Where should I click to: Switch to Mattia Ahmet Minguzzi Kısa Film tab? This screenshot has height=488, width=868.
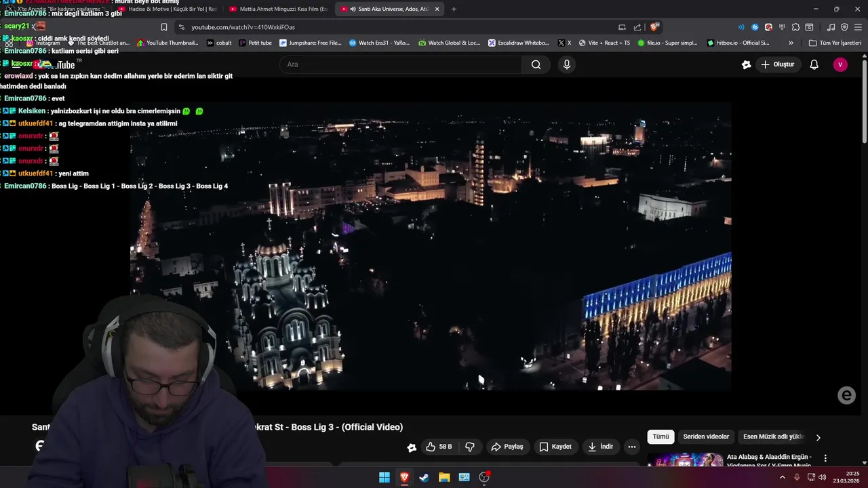tap(278, 9)
